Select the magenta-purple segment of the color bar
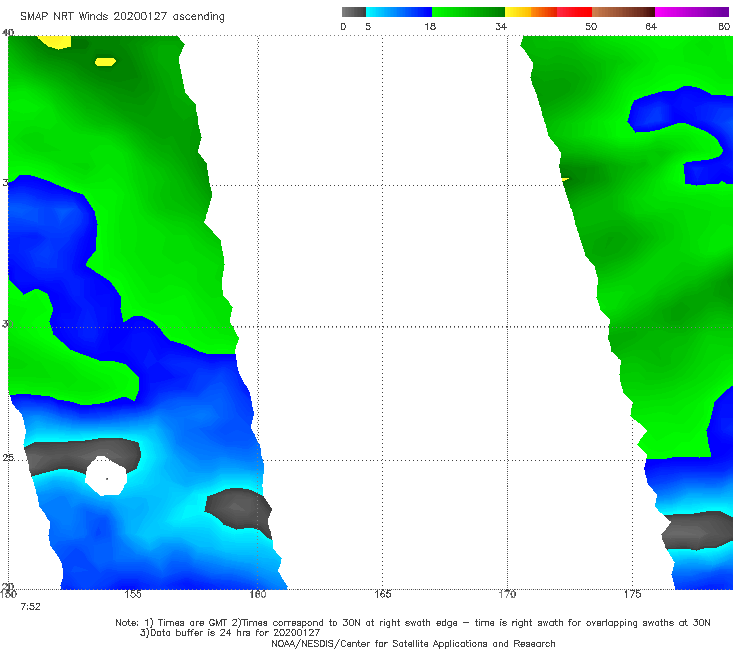Screen dimensions: 740x650 (692, 12)
